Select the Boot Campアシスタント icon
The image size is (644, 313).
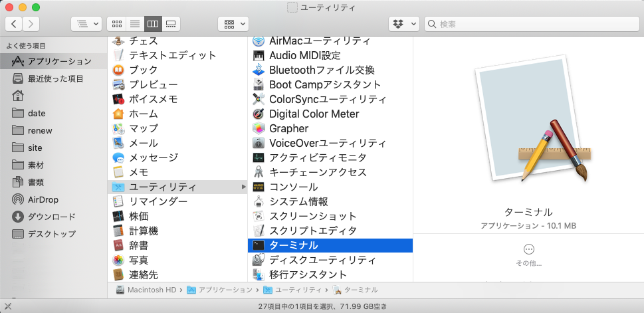pyautogui.click(x=259, y=84)
